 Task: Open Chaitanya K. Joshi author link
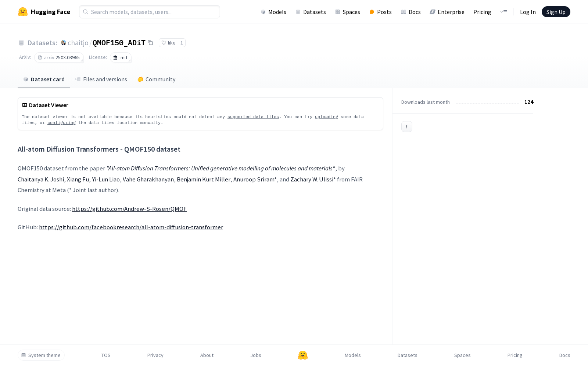(x=41, y=179)
